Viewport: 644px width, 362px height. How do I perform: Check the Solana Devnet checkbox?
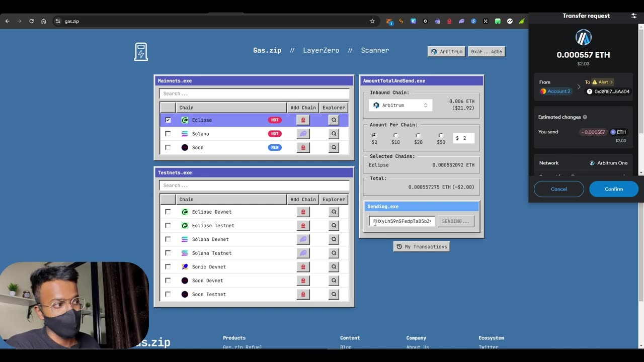[168, 239]
